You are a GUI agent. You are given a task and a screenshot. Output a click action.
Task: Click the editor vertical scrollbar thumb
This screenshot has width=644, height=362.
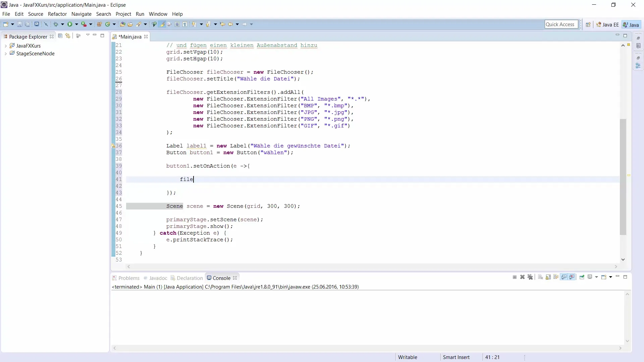623,177
